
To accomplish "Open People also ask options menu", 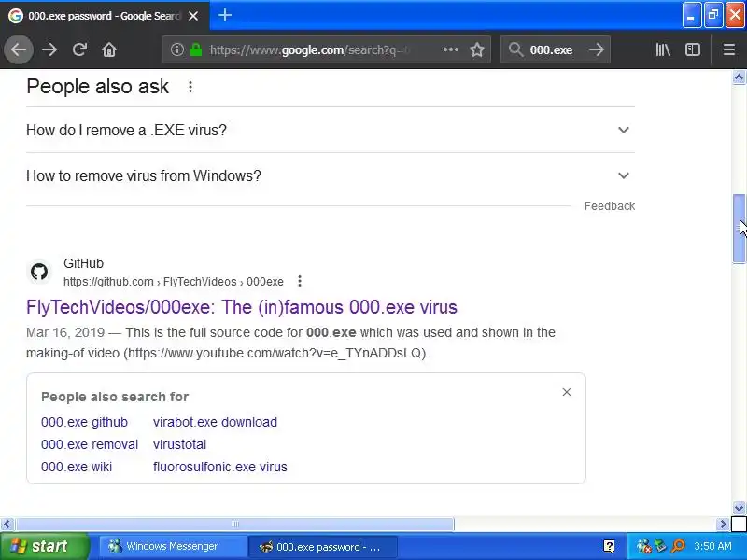I will (x=190, y=87).
